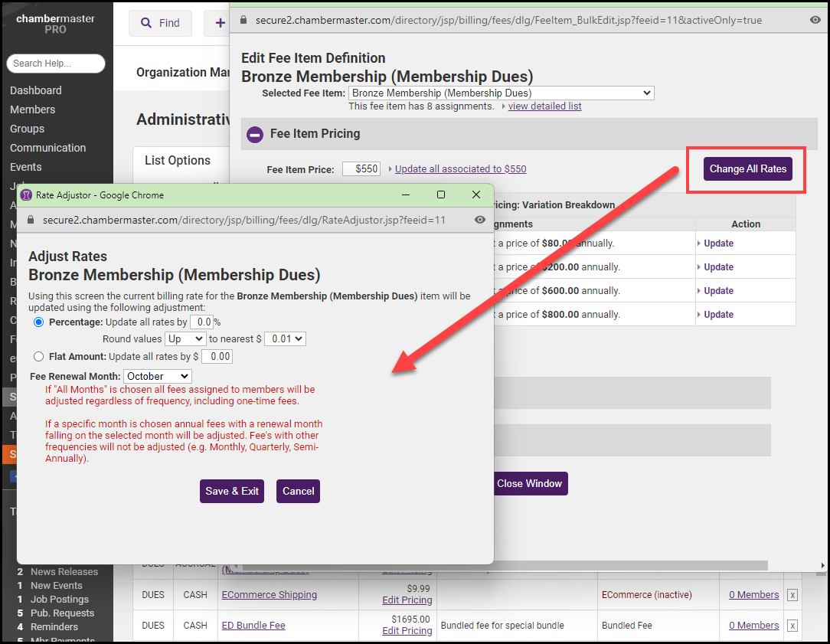
Task: Click the Fee Item Price input field
Action: pos(361,168)
